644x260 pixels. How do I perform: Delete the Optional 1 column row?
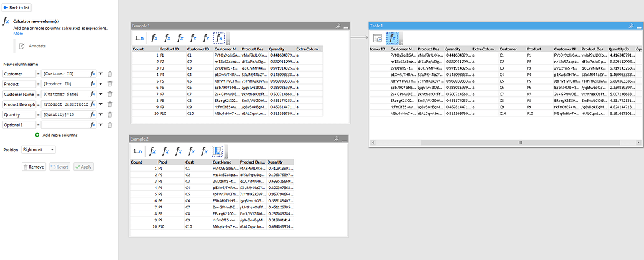tap(110, 125)
